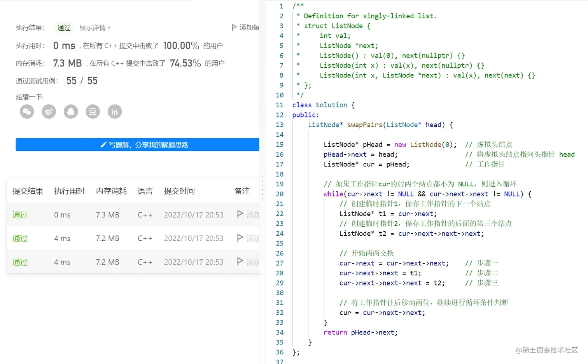Click the 'cur = cur->next->next;' line
Image resolution: width=588 pixels, height=364 pixels.
382,313
